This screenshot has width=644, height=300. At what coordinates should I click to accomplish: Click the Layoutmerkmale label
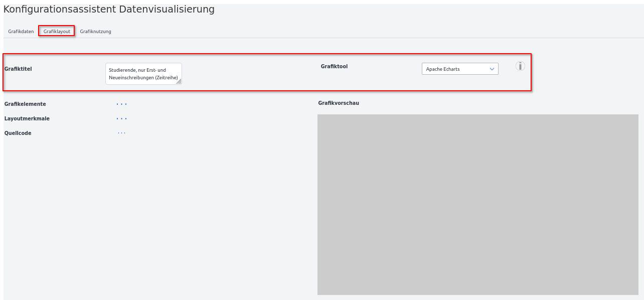27,119
